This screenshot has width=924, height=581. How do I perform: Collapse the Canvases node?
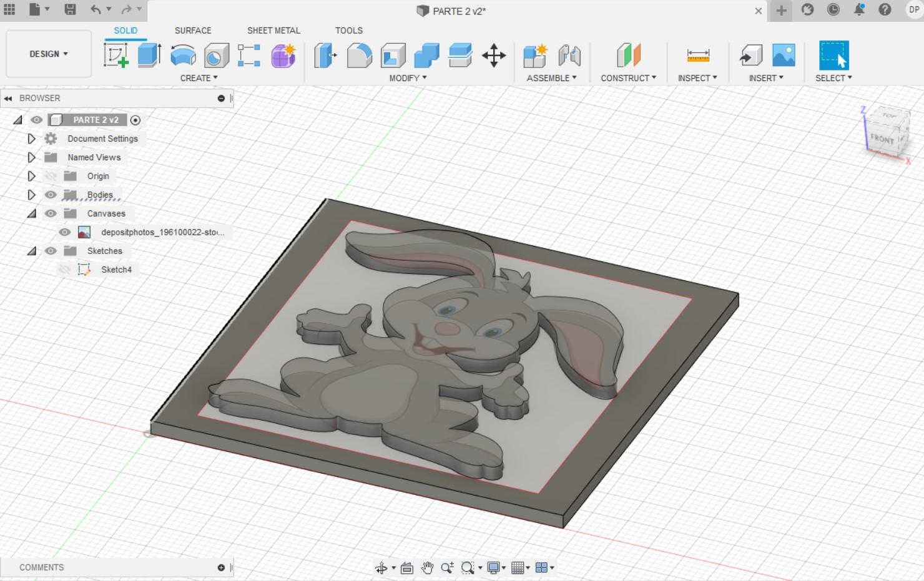[31, 213]
